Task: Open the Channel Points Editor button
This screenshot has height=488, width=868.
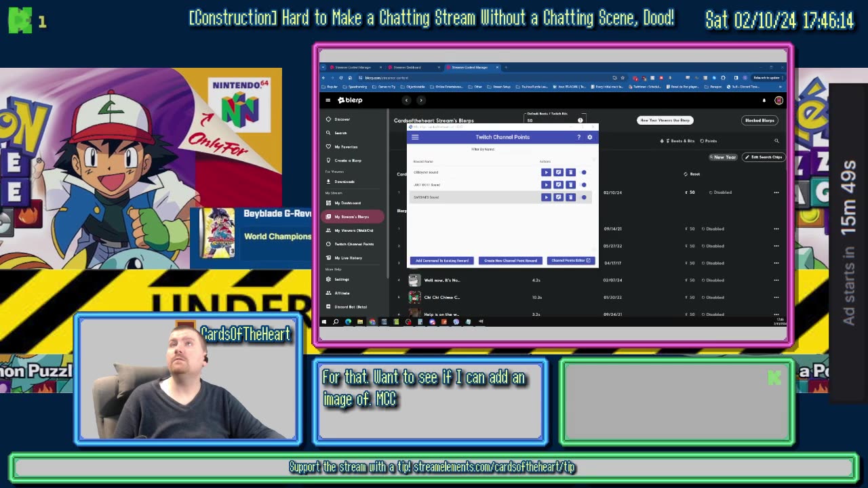Action: pos(571,260)
